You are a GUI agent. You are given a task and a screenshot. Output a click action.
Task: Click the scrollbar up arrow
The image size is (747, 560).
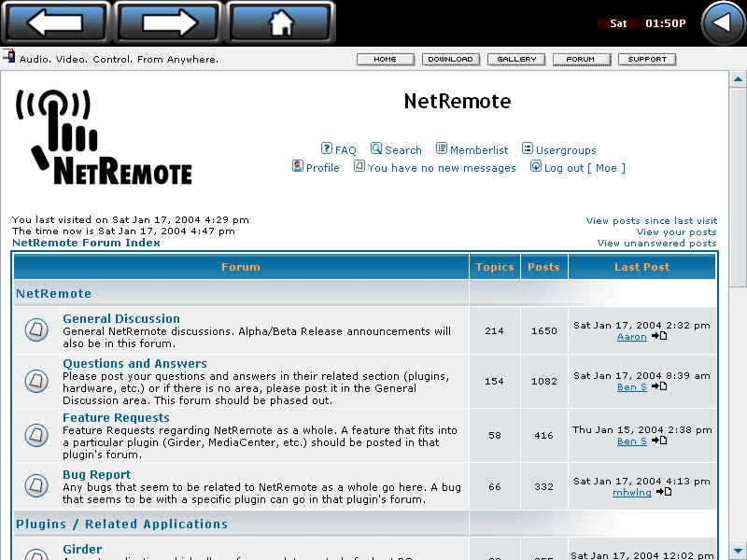tap(738, 79)
